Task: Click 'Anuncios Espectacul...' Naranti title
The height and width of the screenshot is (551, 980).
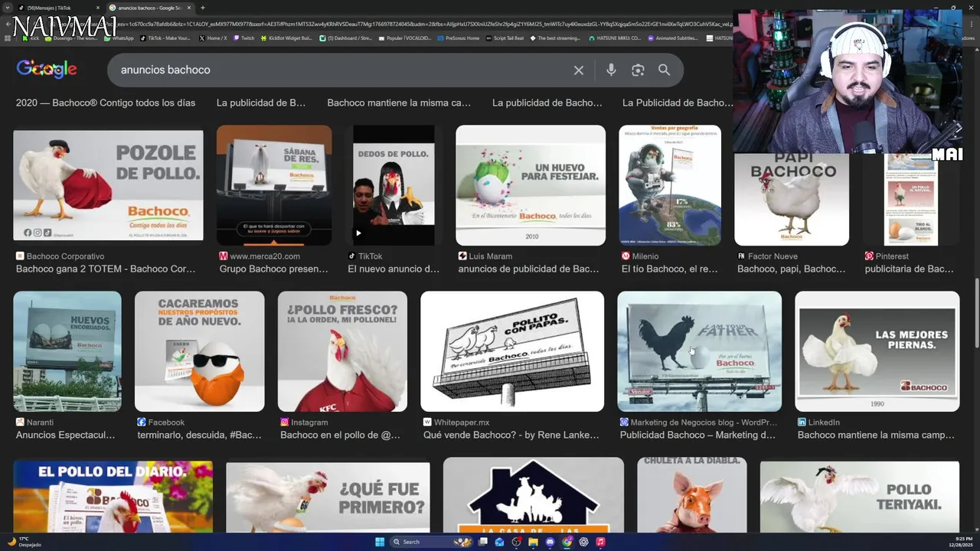Action: click(x=66, y=435)
